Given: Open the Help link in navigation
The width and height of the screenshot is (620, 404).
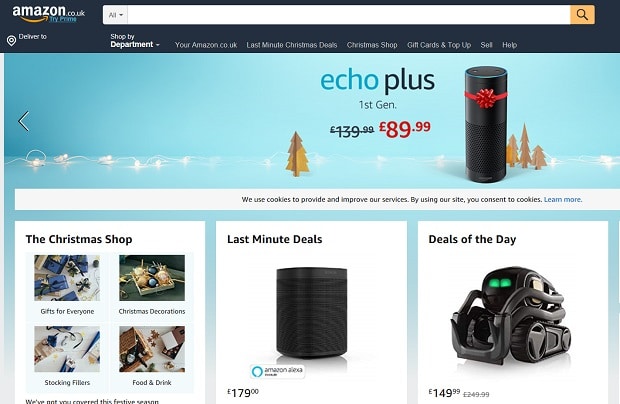Looking at the screenshot, I should (x=509, y=45).
